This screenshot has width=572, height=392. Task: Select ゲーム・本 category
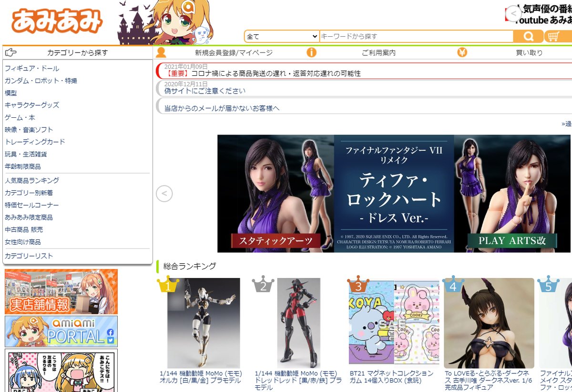coord(20,117)
